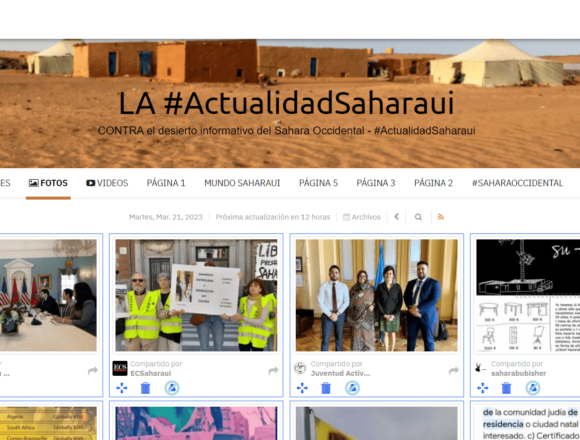This screenshot has height=440, width=580.
Task: Click the date Martes, Mar. 21, 2023
Action: pyautogui.click(x=166, y=217)
